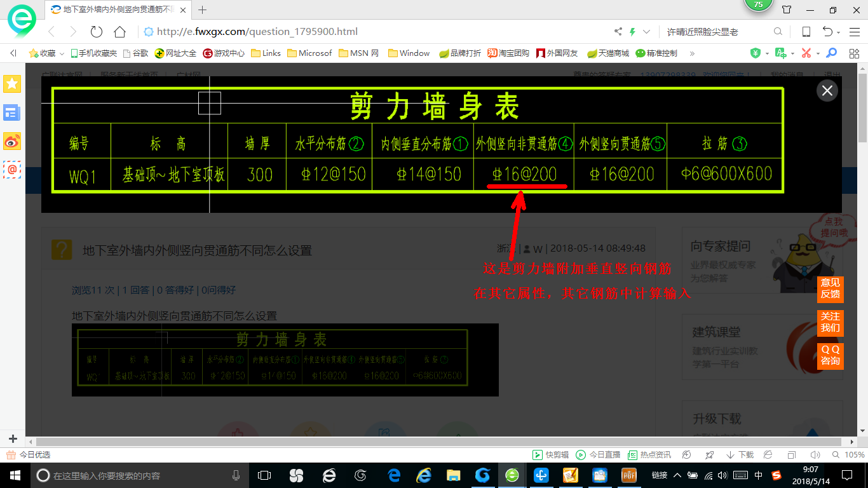Open the 手机收藏夹 bookmark
868x488 pixels.
click(x=93, y=53)
